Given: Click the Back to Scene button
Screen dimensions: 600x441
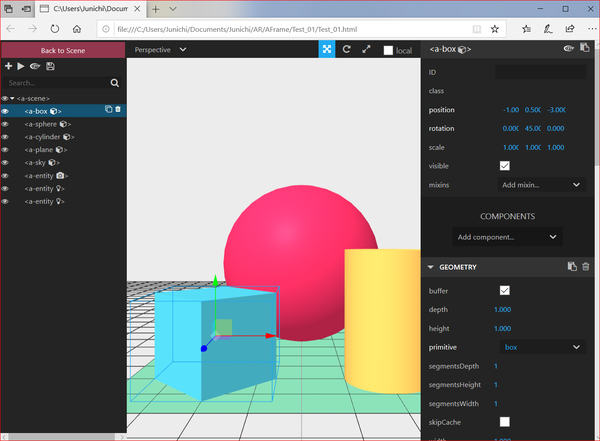Looking at the screenshot, I should click(62, 49).
